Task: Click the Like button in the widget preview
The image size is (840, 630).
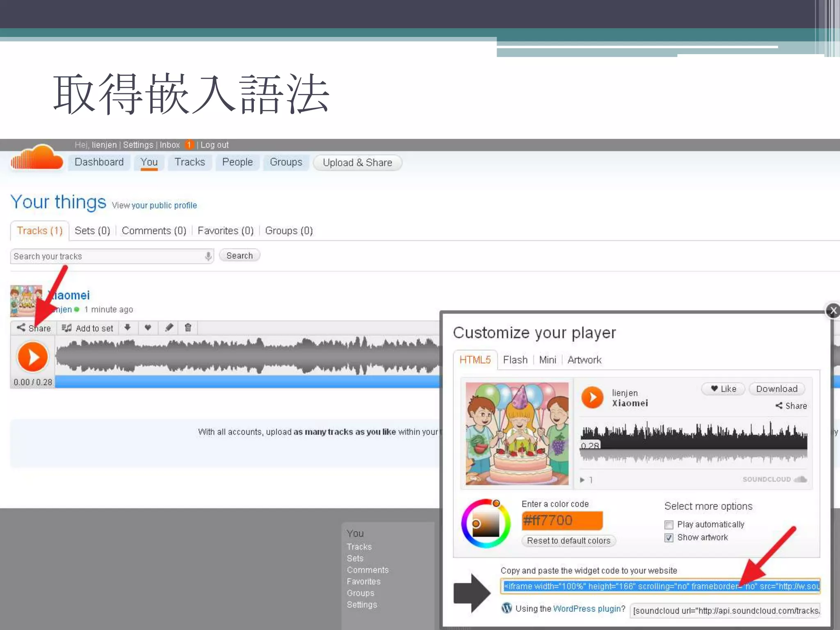Action: [723, 389]
